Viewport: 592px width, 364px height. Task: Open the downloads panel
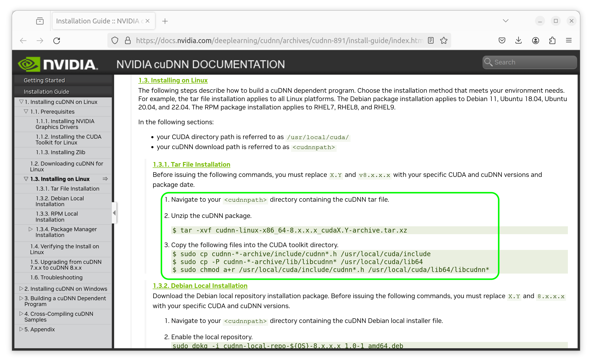(519, 40)
